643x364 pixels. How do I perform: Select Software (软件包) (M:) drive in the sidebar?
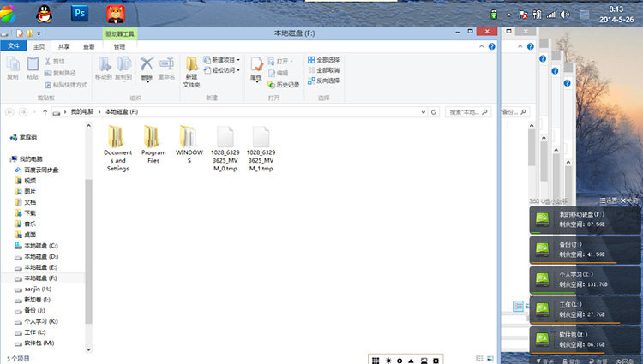[34, 343]
